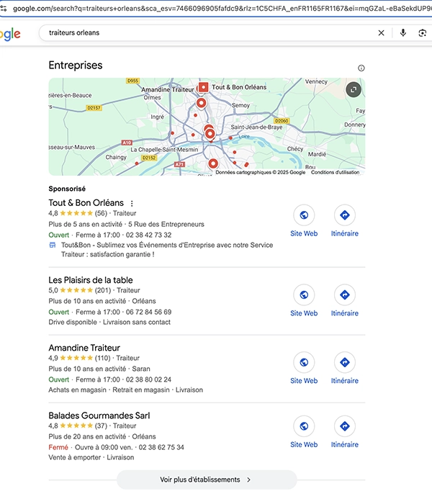Open Conditions d'utilisation map link
Viewport: 432px width, 504px height.
point(335,172)
